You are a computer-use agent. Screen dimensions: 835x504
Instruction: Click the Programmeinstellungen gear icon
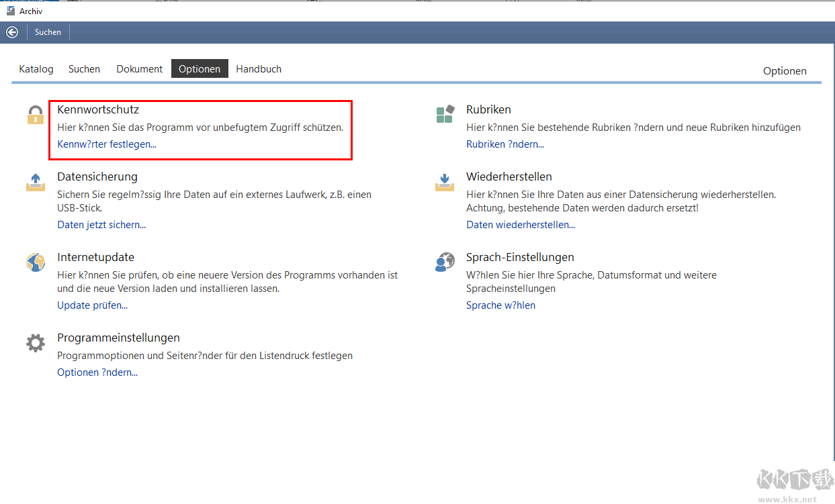[35, 343]
